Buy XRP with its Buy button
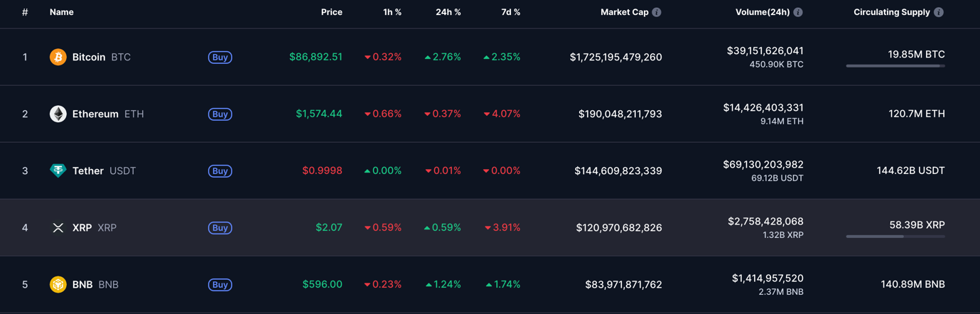The width and height of the screenshot is (980, 314). click(220, 227)
